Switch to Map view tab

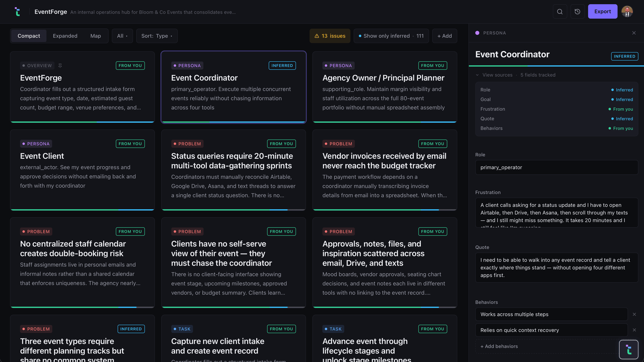pos(96,36)
